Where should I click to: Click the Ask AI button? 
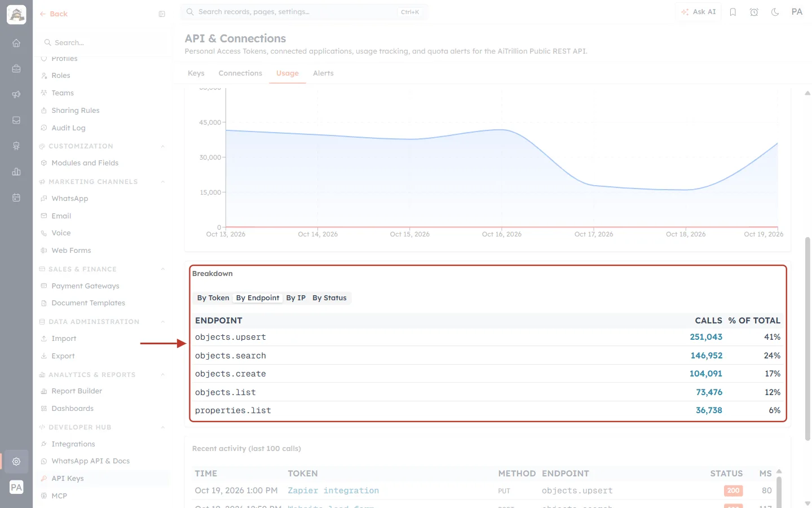(x=698, y=12)
